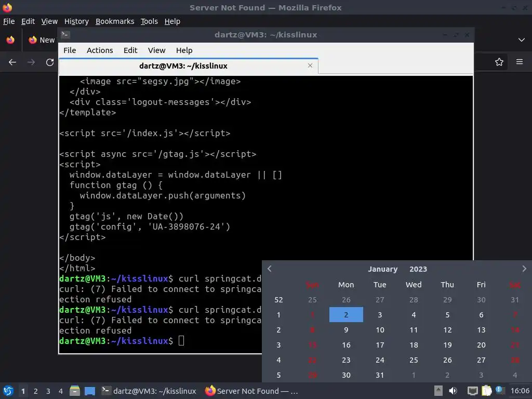Image resolution: width=532 pixels, height=399 pixels.
Task: Click week number 52 in calendar
Action: point(278,300)
